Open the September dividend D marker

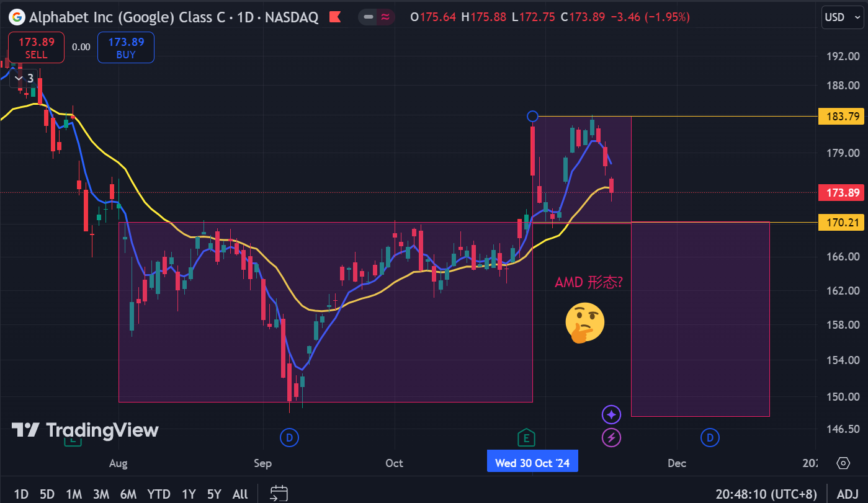tap(289, 438)
